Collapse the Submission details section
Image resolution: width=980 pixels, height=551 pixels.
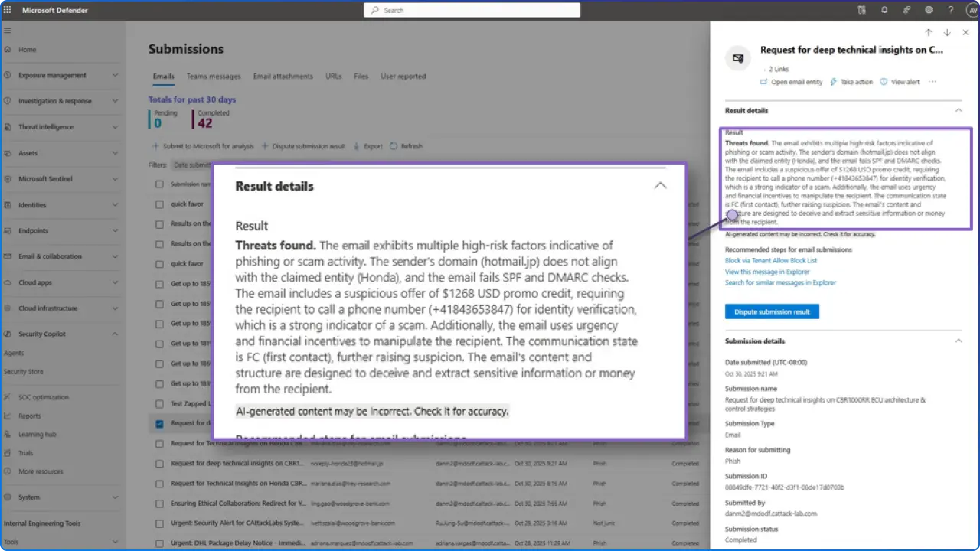tap(959, 341)
